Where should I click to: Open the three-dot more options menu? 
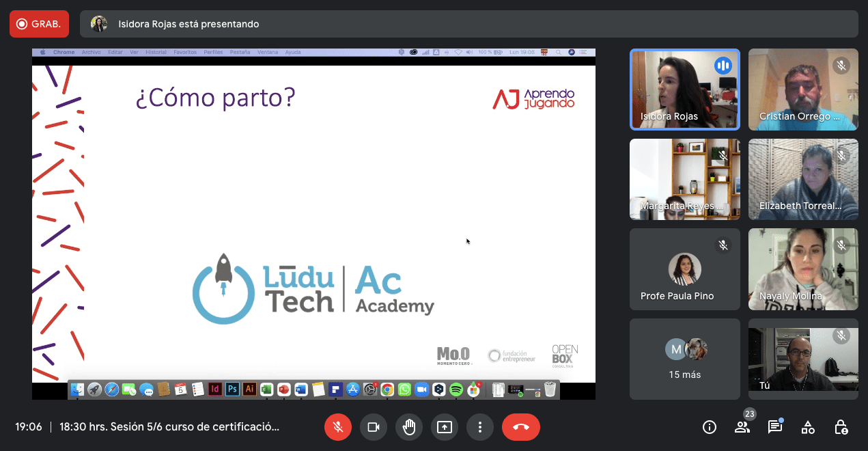pos(480,427)
